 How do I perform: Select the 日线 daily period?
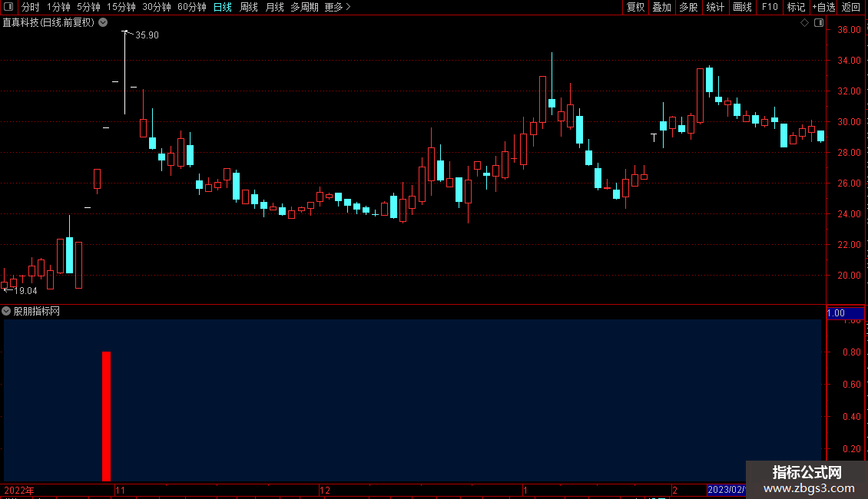click(x=223, y=7)
